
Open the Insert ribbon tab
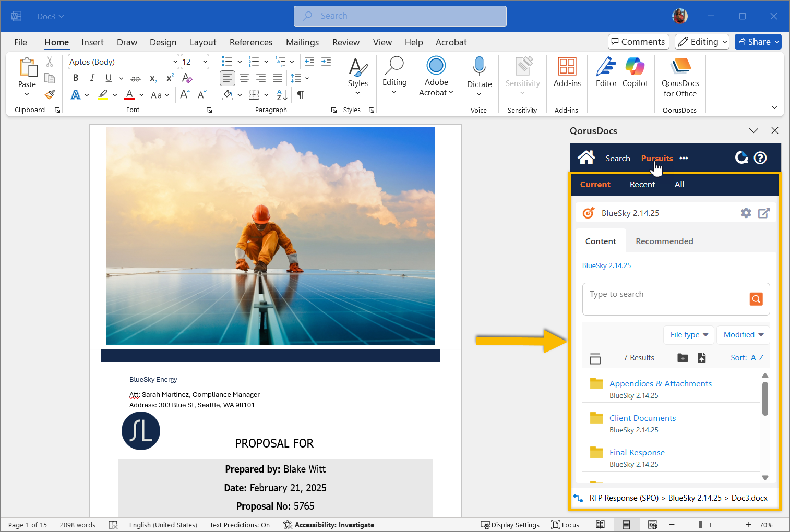tap(92, 42)
